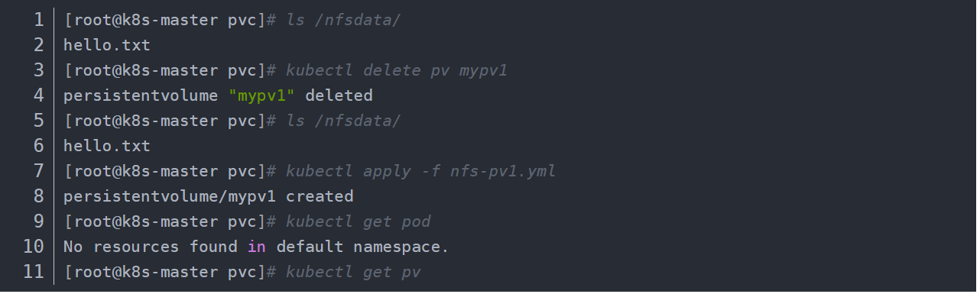Viewport: 980px width, 294px height.
Task: Click the purple "in" keyword on line 10
Action: point(256,247)
